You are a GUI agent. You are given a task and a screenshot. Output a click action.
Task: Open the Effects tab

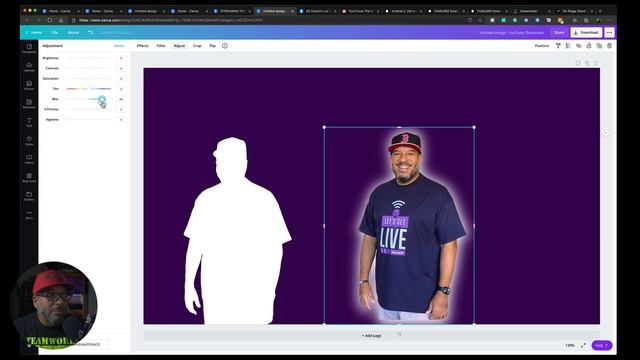pyautogui.click(x=142, y=46)
